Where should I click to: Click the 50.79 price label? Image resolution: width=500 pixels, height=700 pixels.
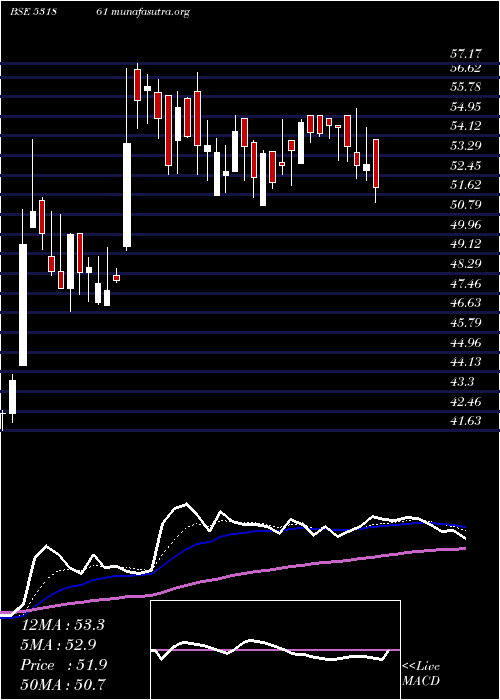pyautogui.click(x=466, y=205)
